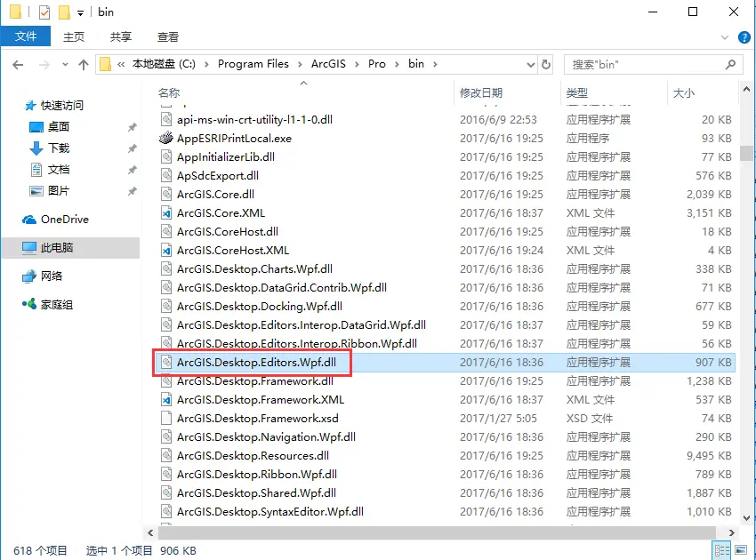Image resolution: width=756 pixels, height=560 pixels.
Task: Select 此电脑 in navigation pane
Action: click(70, 248)
